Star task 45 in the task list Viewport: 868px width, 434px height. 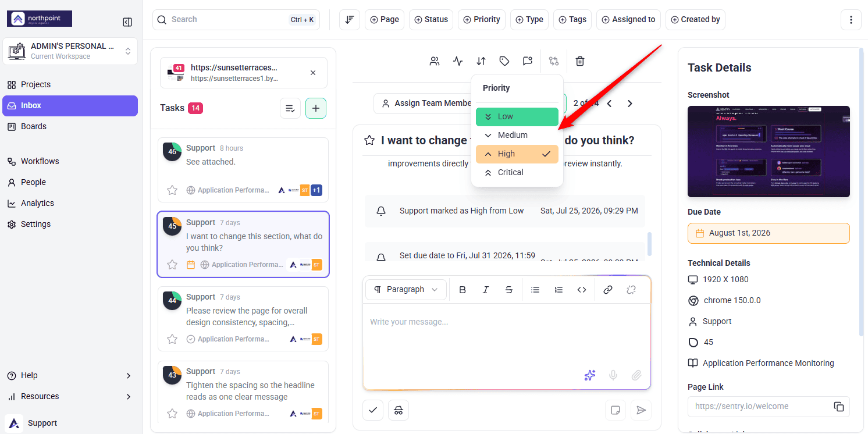(172, 265)
